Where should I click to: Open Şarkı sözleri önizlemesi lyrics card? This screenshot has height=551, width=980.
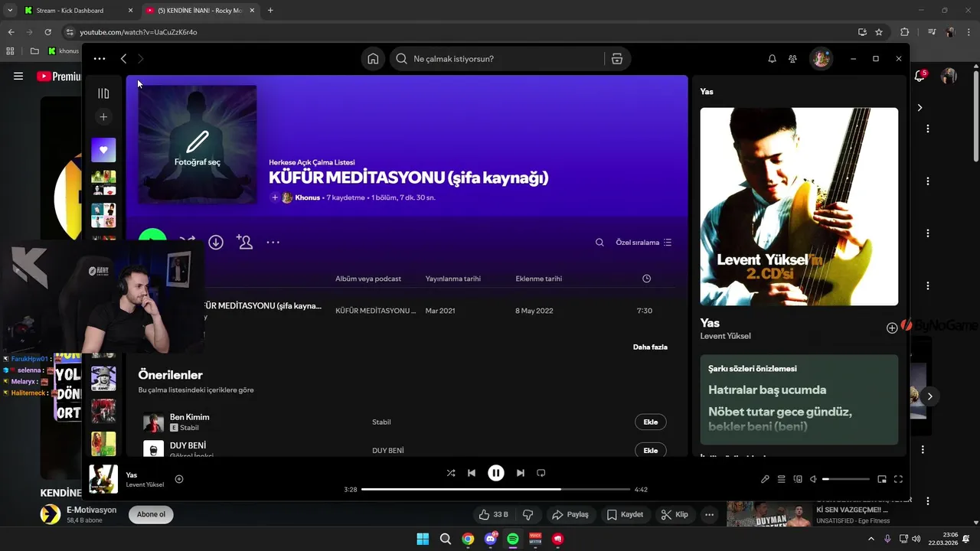(799, 399)
